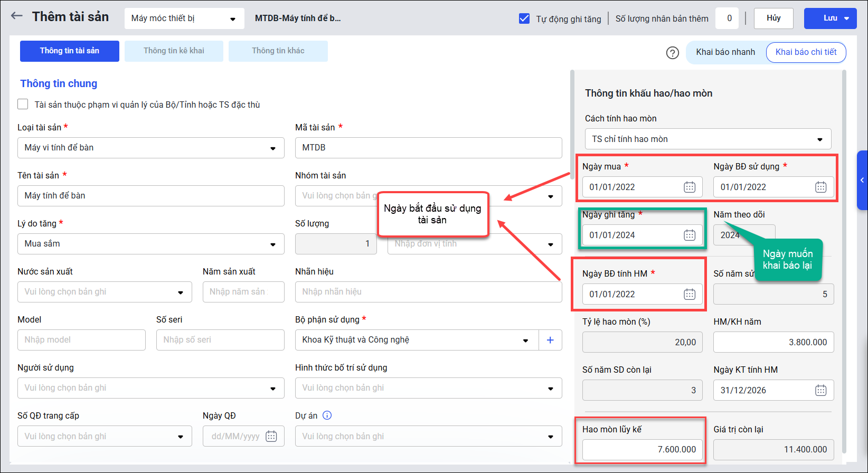Open the Lý do tăng dropdown

pos(272,244)
